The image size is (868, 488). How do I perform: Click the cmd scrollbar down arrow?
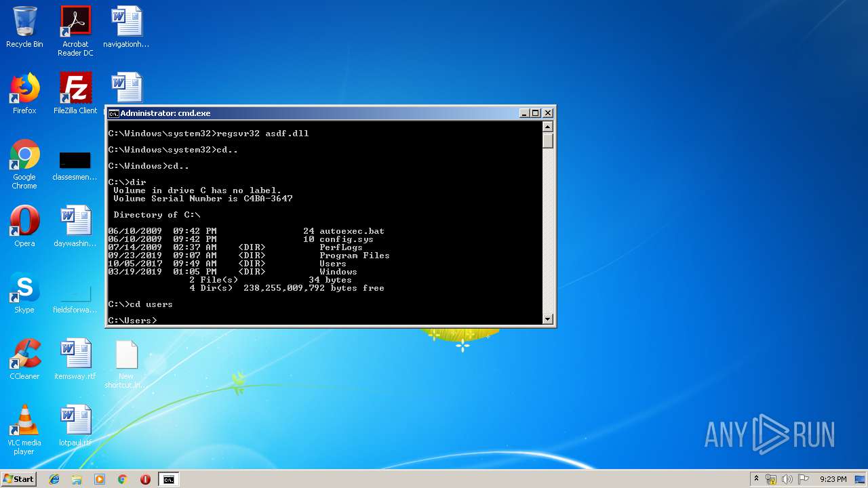548,319
